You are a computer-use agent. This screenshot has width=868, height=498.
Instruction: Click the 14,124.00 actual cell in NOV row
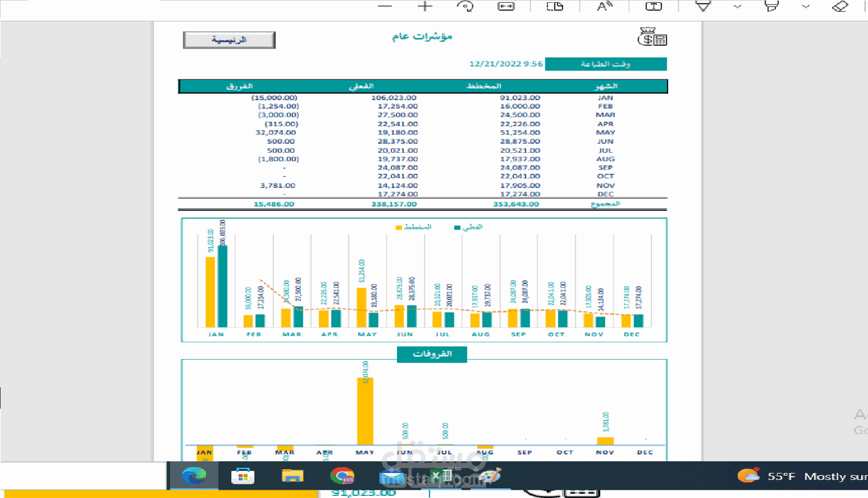click(x=398, y=185)
